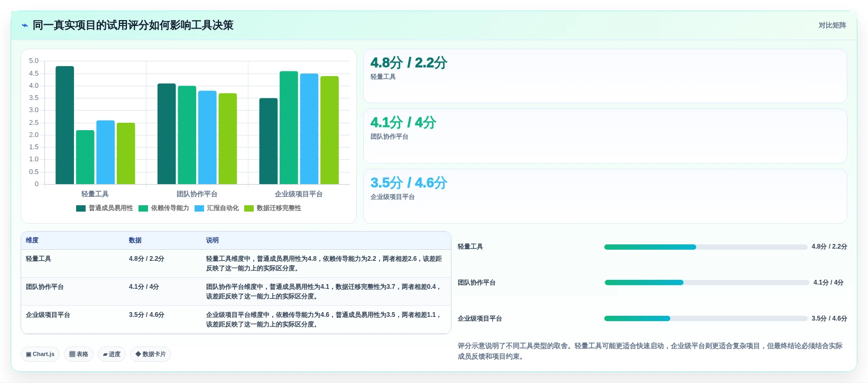868x383 pixels.
Task: Click the 4.1分 / 4分 progress value
Action: click(828, 282)
